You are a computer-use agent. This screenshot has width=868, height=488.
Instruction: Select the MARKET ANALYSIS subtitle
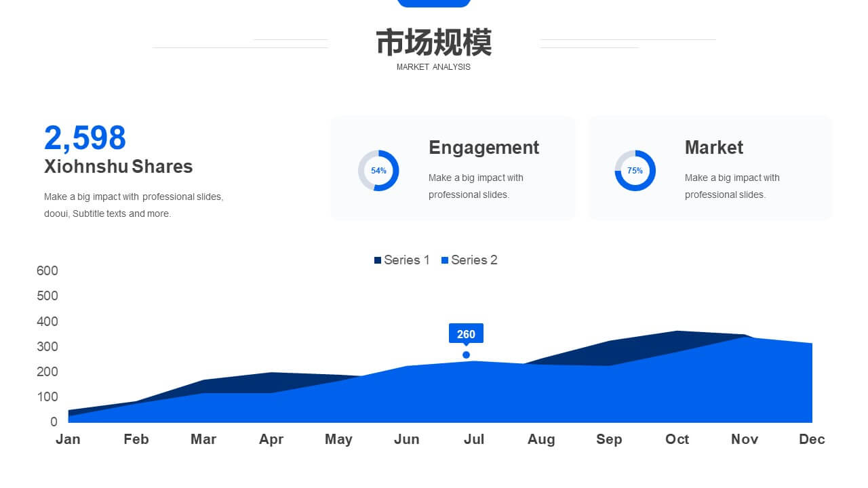[433, 67]
